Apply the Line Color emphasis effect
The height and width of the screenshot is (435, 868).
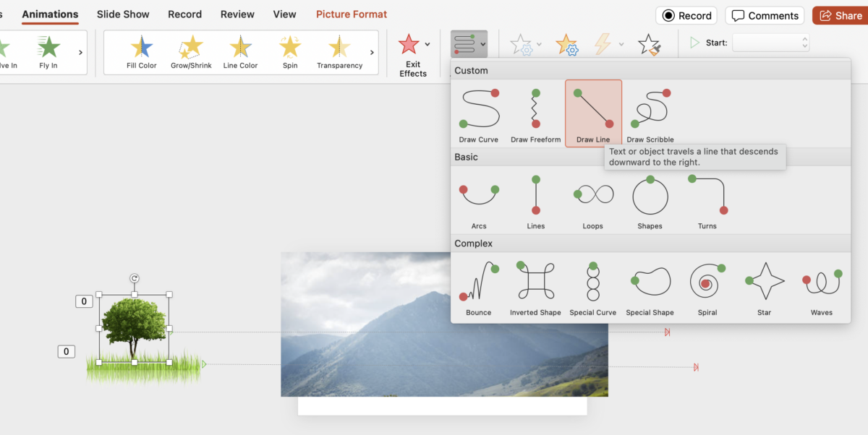point(240,52)
